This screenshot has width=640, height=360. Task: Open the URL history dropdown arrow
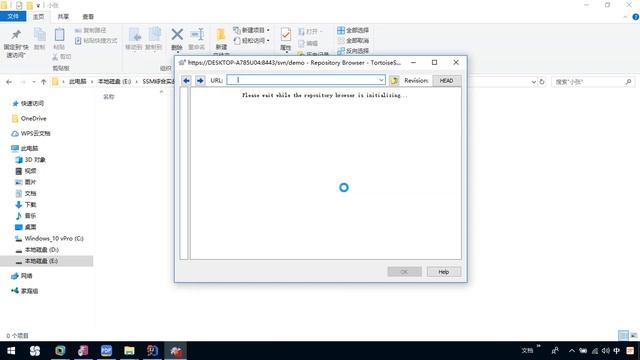tap(381, 80)
